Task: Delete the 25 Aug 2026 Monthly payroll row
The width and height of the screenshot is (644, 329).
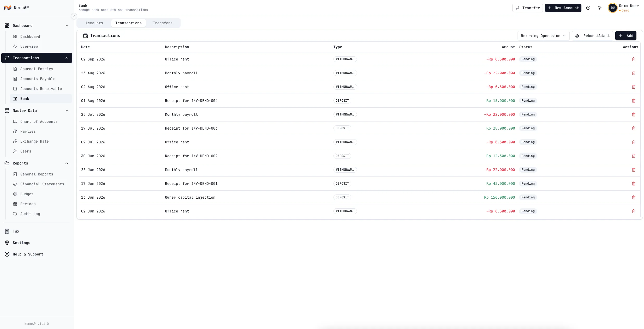Action: click(x=633, y=73)
